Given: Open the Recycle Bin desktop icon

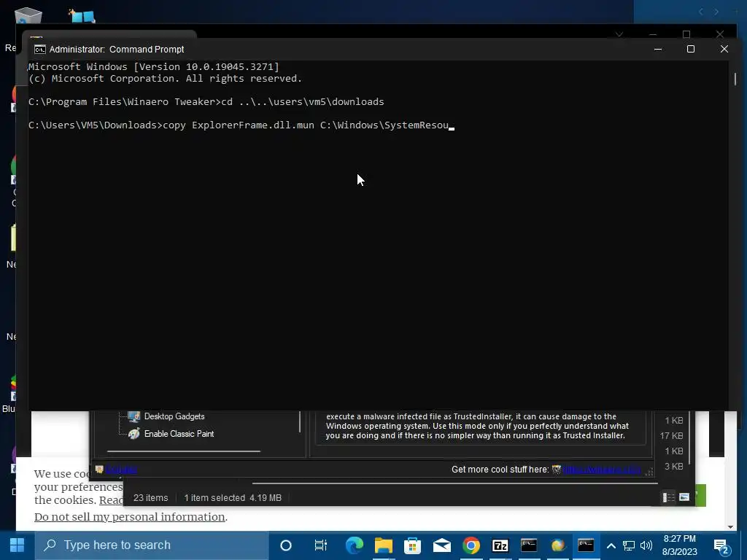Looking at the screenshot, I should (28, 15).
